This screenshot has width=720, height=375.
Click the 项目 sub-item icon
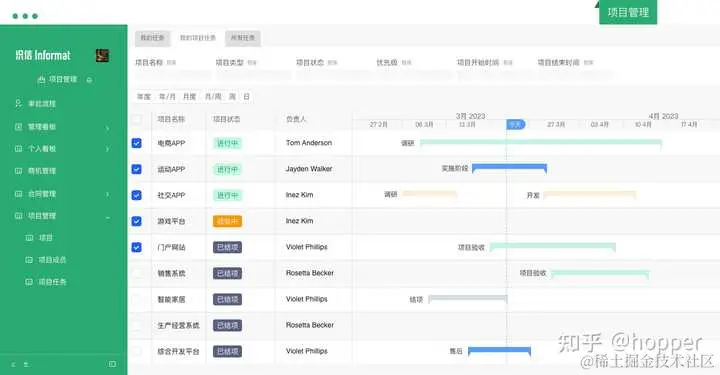point(29,238)
